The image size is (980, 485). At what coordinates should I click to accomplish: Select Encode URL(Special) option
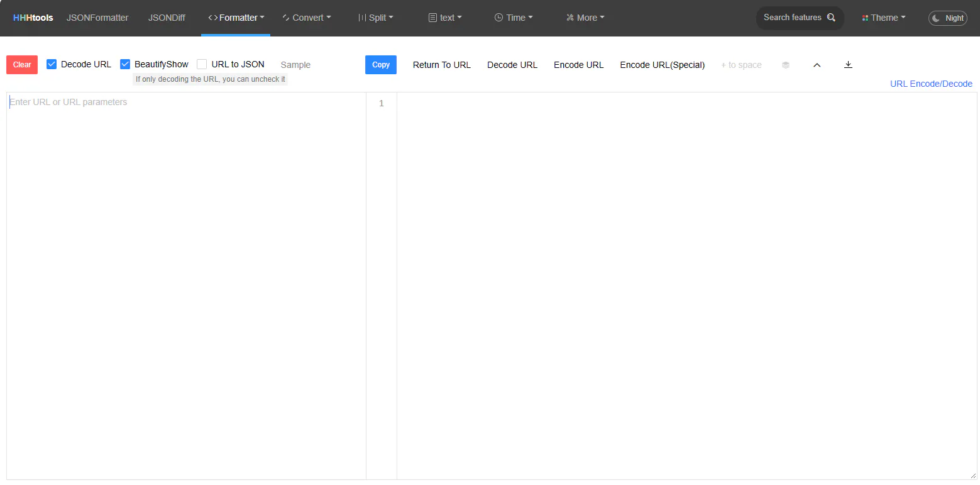(x=663, y=65)
